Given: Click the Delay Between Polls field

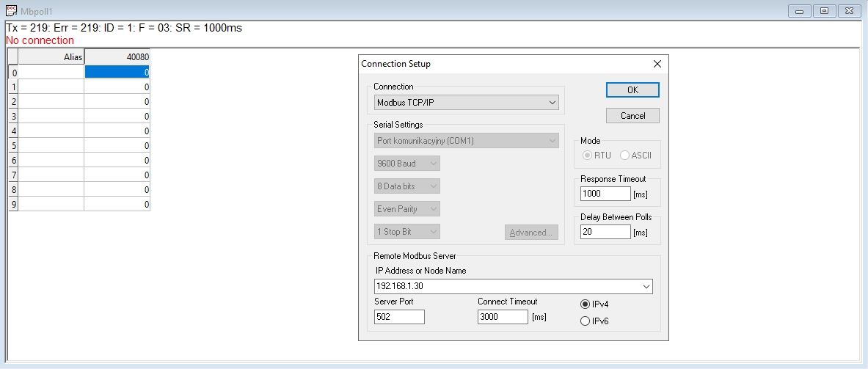Looking at the screenshot, I should point(605,232).
